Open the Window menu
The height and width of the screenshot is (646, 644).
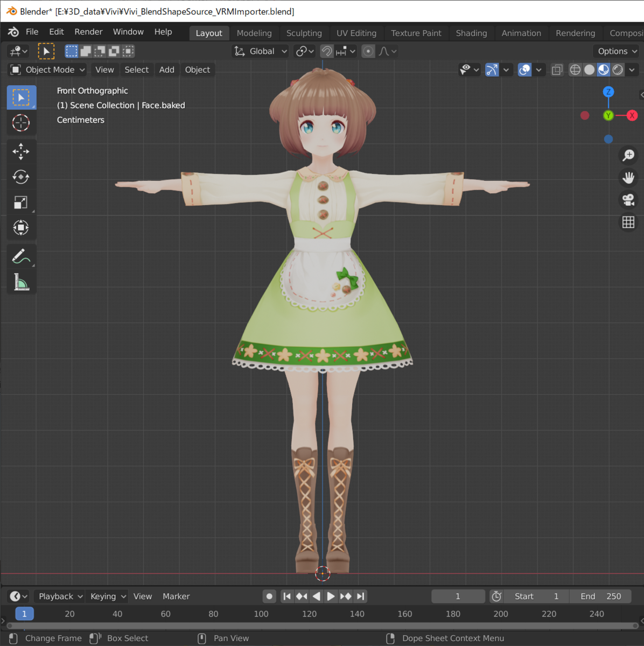tap(128, 32)
